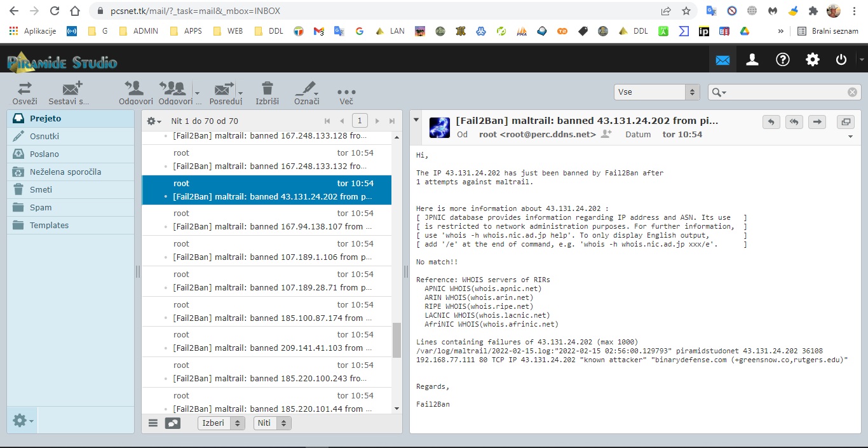Open message banned 167.248.133.132
This screenshot has width=868, height=448.
pos(267,160)
